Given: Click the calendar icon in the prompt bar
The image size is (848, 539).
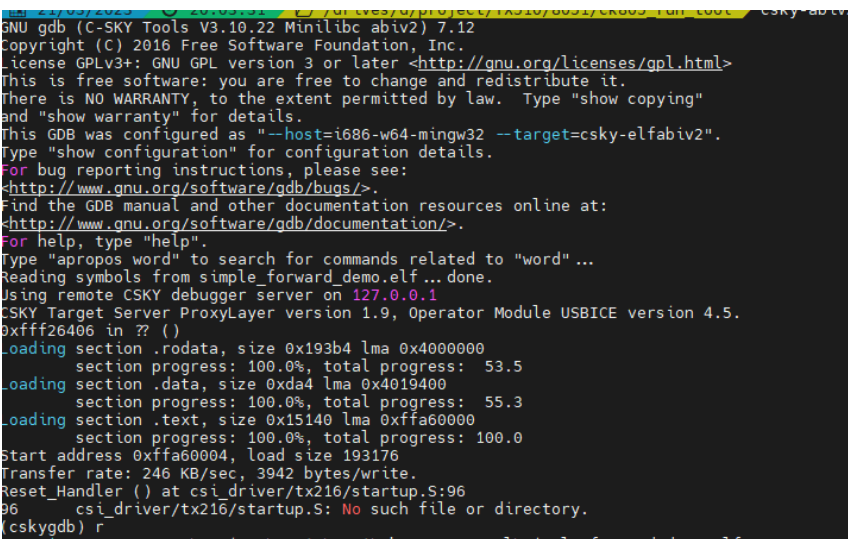Looking at the screenshot, I should click(17, 11).
